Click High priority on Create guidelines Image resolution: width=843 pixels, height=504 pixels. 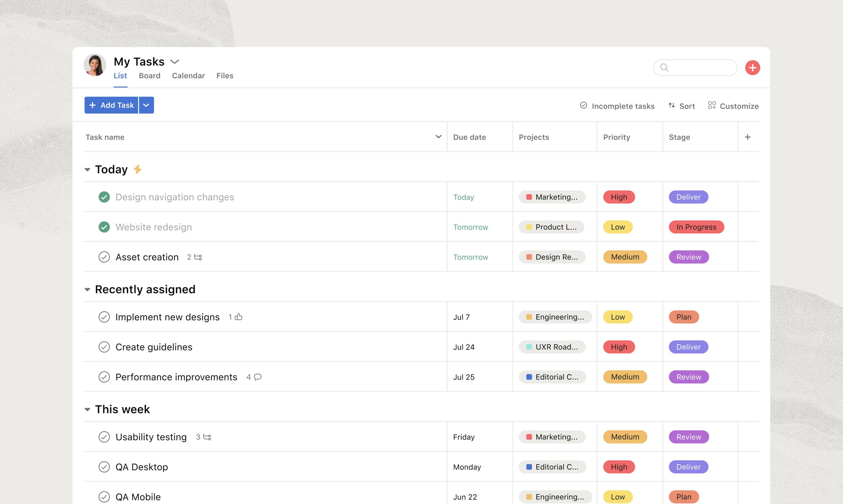(x=619, y=347)
